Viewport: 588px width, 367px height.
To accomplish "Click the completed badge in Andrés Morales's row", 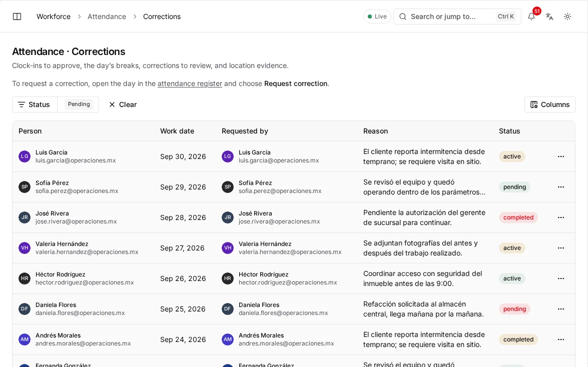I will click(518, 339).
